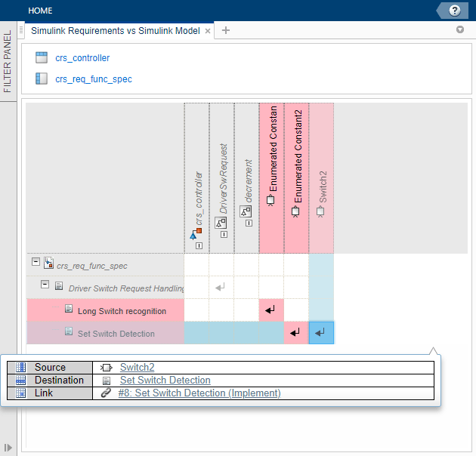Open the crs_req_func_spec link
Viewport: 476px width, 456px height.
coord(94,79)
